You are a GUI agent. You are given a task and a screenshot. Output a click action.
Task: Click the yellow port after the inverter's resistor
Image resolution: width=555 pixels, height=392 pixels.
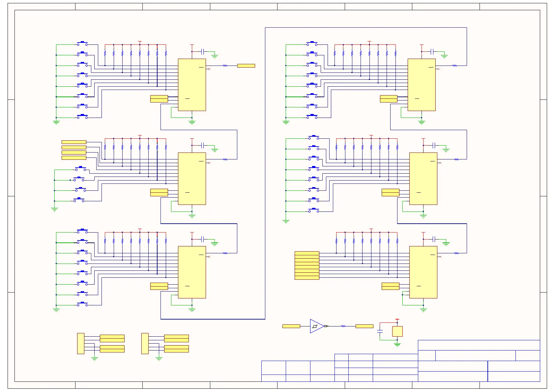coord(365,326)
